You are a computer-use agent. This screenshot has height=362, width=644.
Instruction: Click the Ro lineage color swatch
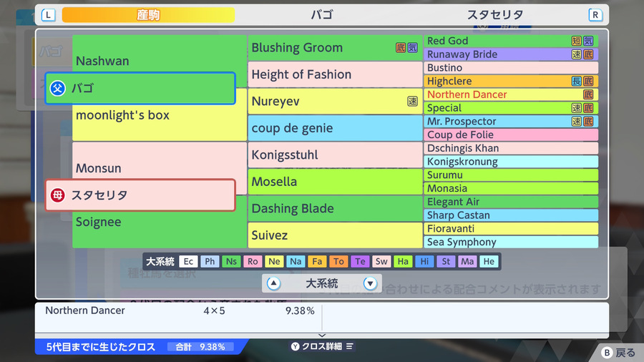[x=253, y=261]
